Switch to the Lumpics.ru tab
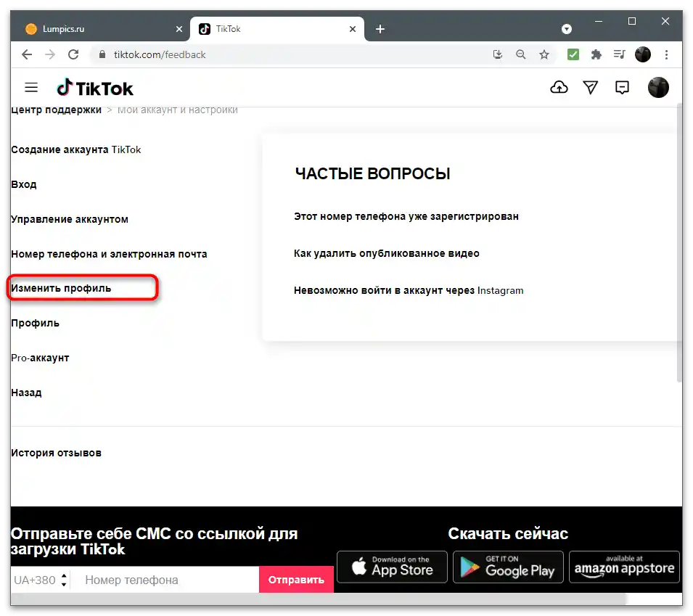693x616 pixels. (x=100, y=29)
